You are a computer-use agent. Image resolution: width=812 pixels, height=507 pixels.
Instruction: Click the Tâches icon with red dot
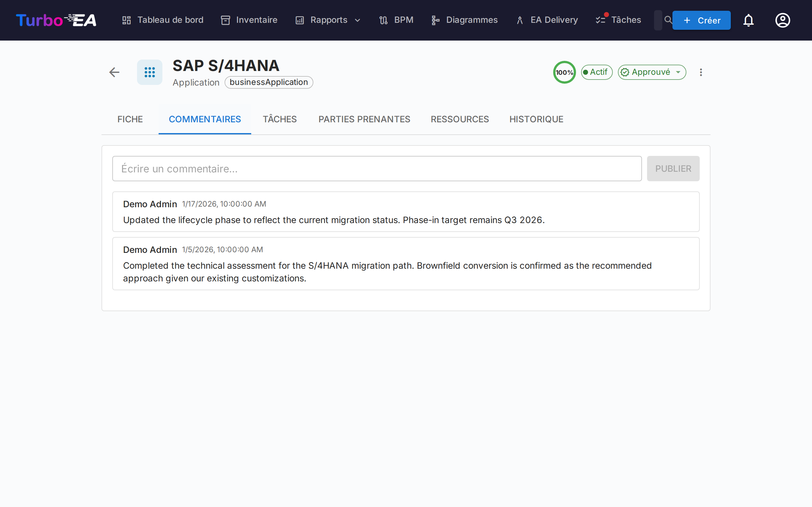pos(601,20)
